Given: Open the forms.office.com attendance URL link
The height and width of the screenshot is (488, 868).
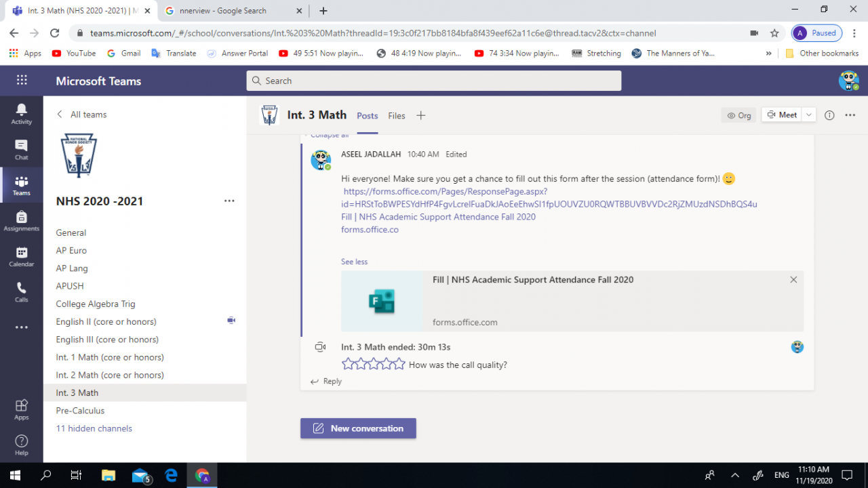Looking at the screenshot, I should click(x=549, y=198).
